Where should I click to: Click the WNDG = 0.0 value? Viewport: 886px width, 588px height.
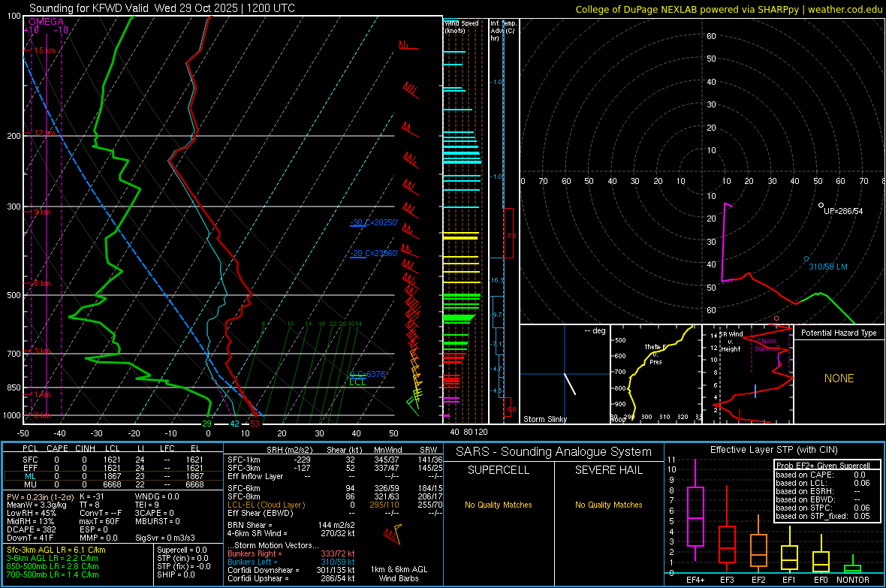point(157,496)
